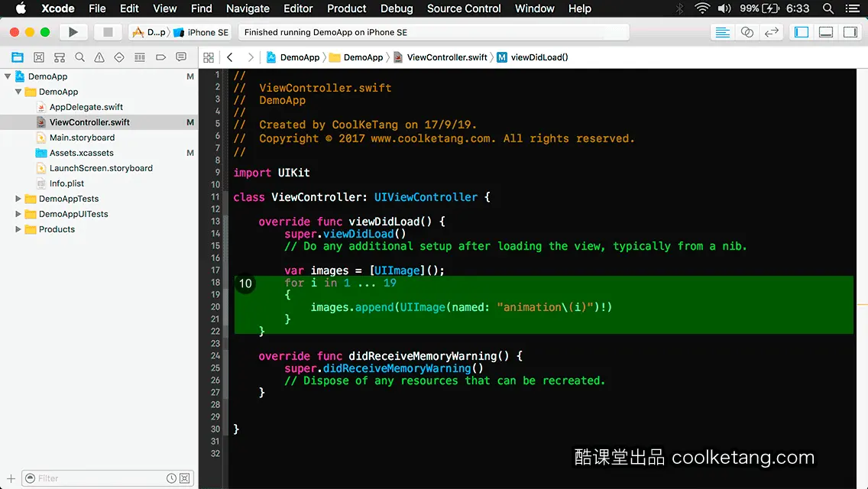
Task: Select the source control navigator
Action: [39, 57]
